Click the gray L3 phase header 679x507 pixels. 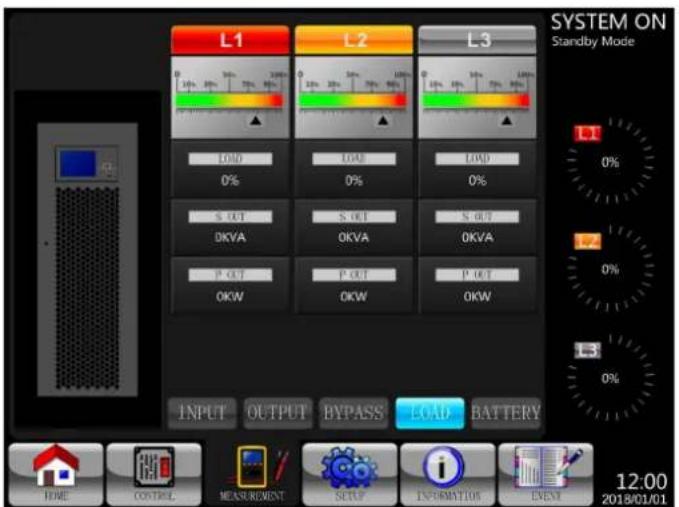tap(477, 40)
